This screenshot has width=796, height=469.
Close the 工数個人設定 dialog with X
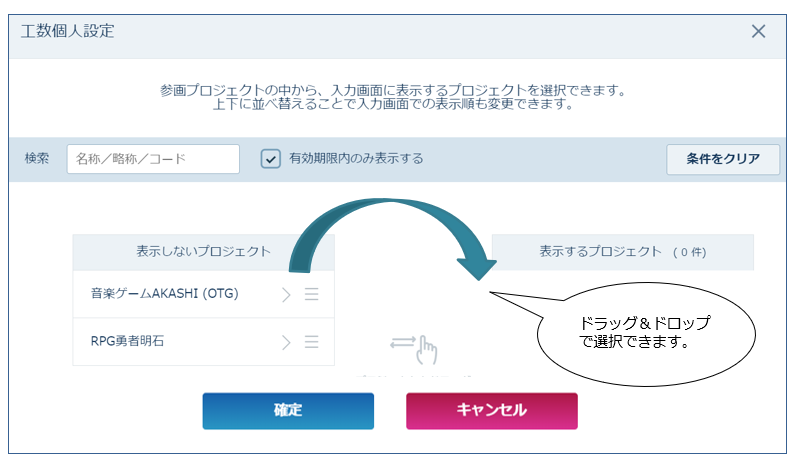[x=758, y=31]
